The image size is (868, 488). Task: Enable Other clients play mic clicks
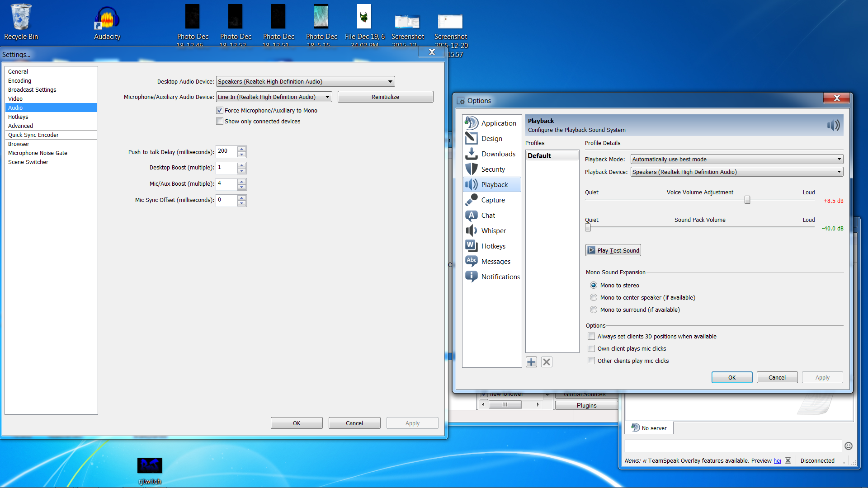click(x=591, y=361)
